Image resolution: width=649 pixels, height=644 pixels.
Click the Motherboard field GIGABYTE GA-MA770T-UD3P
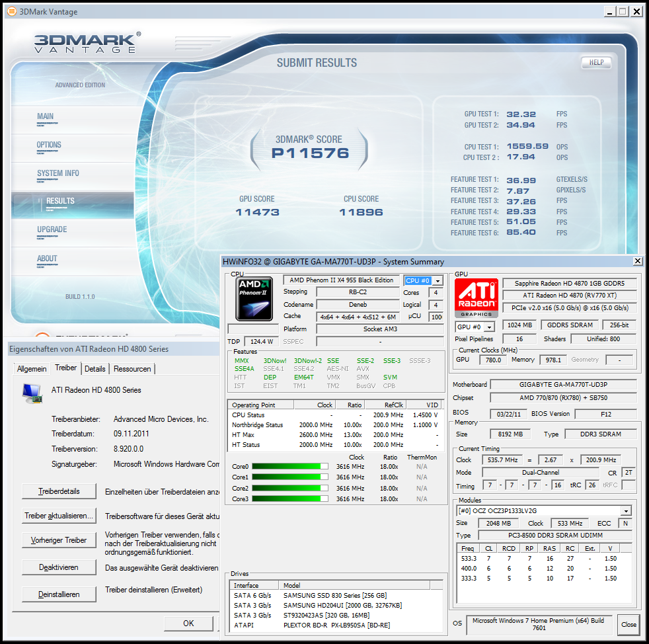[x=563, y=385]
